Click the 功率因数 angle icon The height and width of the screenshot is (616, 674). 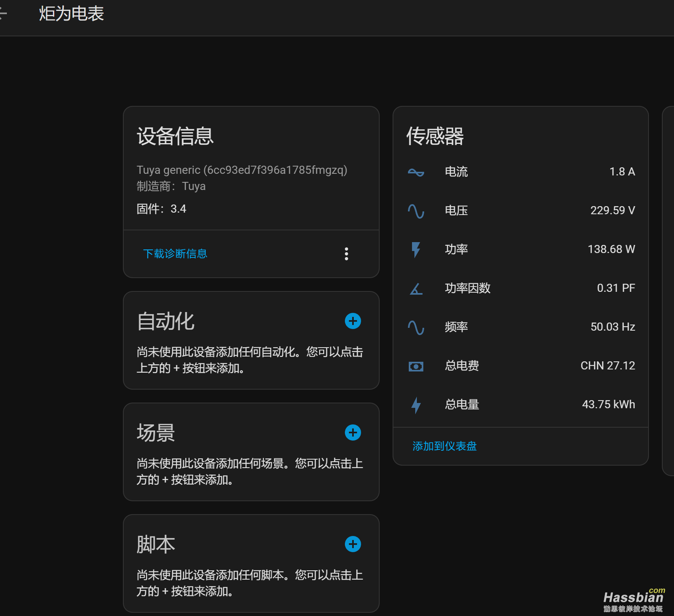coord(416,289)
